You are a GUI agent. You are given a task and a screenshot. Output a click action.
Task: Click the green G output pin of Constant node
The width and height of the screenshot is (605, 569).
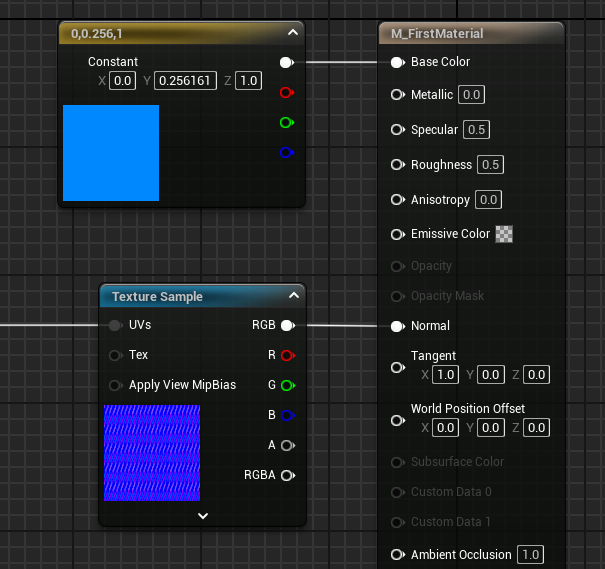(287, 123)
